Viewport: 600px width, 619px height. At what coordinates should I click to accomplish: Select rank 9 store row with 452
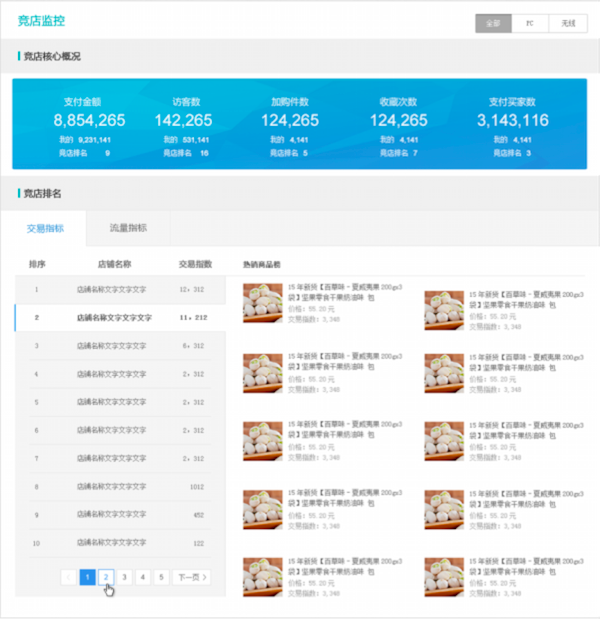tap(120, 515)
